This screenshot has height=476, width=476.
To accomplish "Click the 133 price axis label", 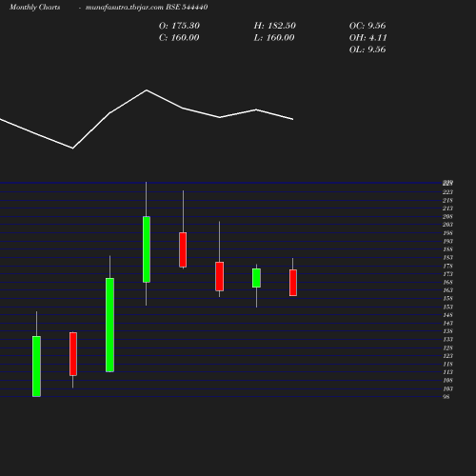I will click(x=447, y=339).
